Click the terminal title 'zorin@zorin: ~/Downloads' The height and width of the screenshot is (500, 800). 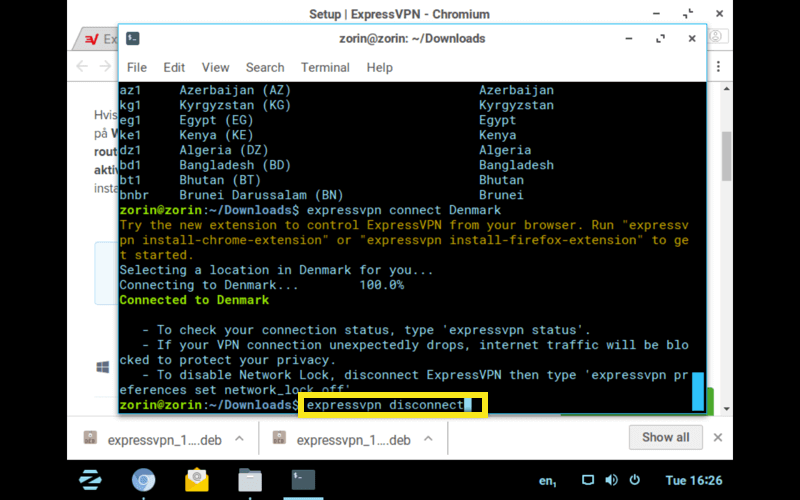tap(412, 39)
